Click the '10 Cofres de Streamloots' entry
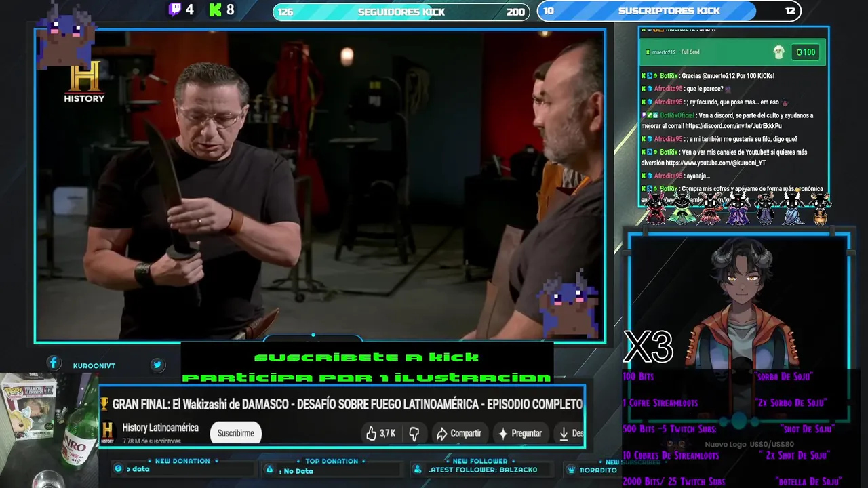The height and width of the screenshot is (488, 868). pos(671,455)
